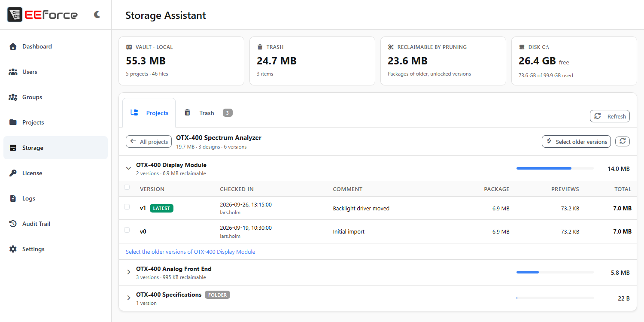Open Groups from the sidebar icon

[x=13, y=97]
